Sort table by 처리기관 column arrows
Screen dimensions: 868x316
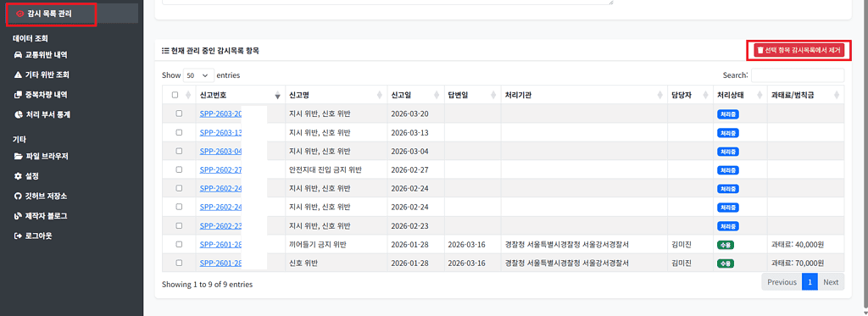[x=659, y=95]
